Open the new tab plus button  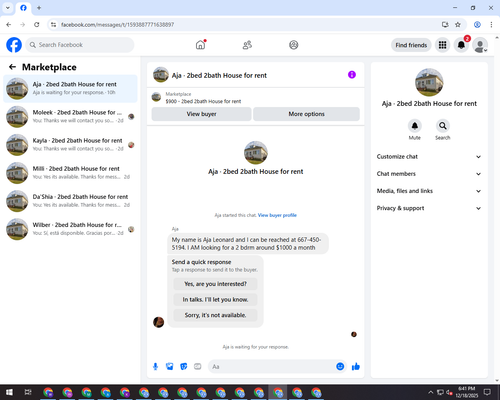(x=39, y=8)
